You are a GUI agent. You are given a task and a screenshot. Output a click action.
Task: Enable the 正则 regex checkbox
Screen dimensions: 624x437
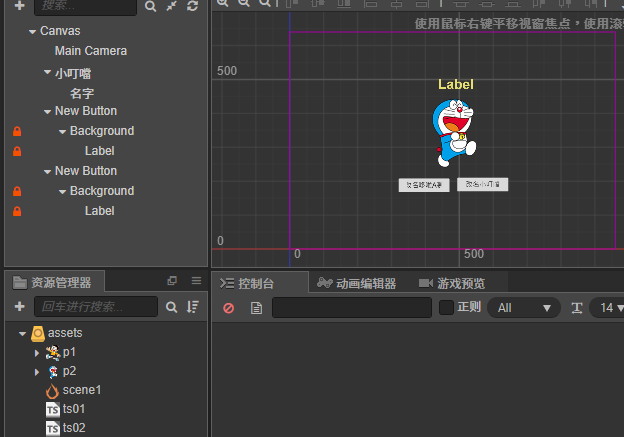[x=446, y=307]
